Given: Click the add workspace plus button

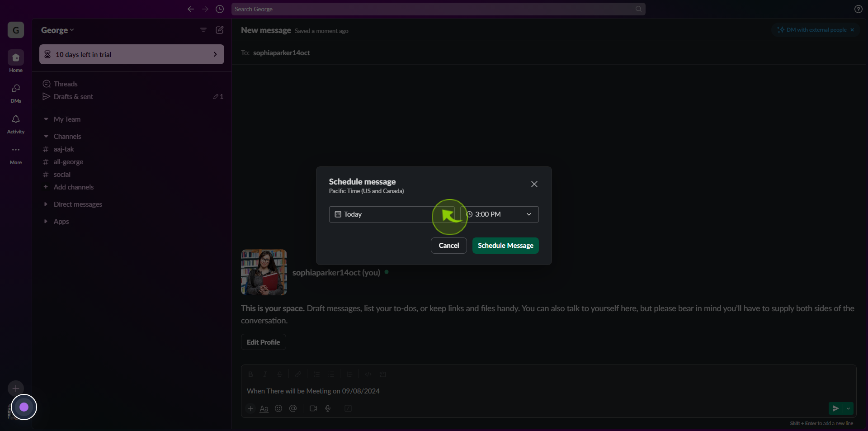Looking at the screenshot, I should [16, 388].
